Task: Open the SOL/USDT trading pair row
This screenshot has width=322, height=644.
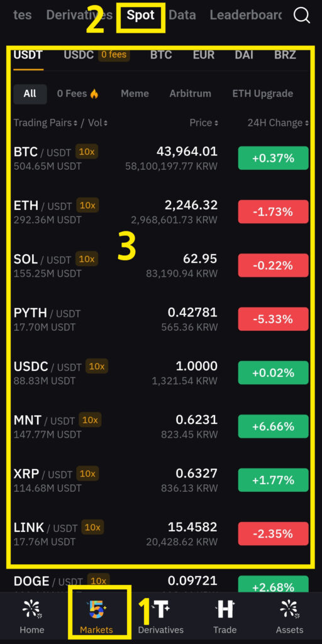Action: coord(161,265)
